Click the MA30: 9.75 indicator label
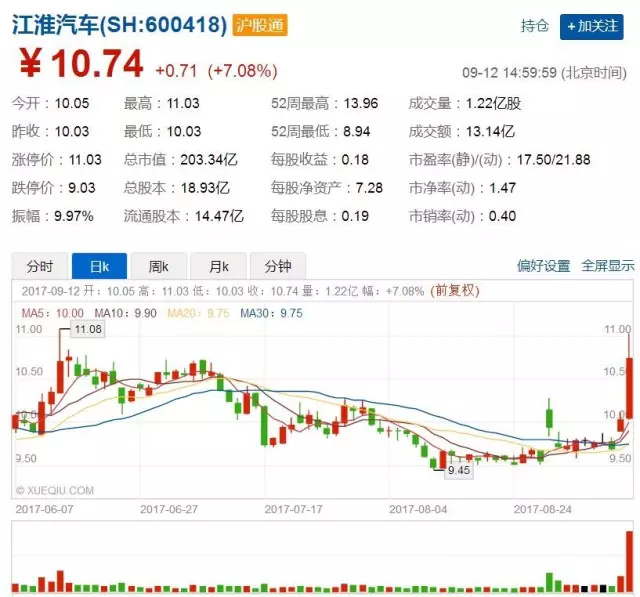The width and height of the screenshot is (640, 597). pyautogui.click(x=271, y=313)
